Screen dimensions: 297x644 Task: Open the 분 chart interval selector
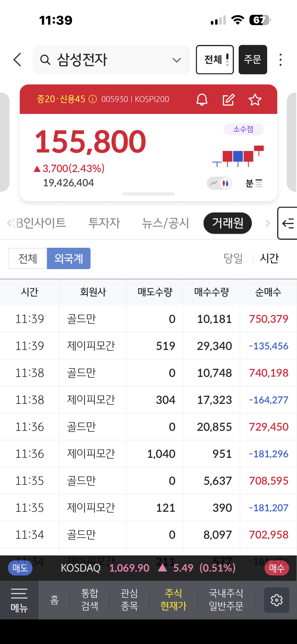pyautogui.click(x=254, y=183)
